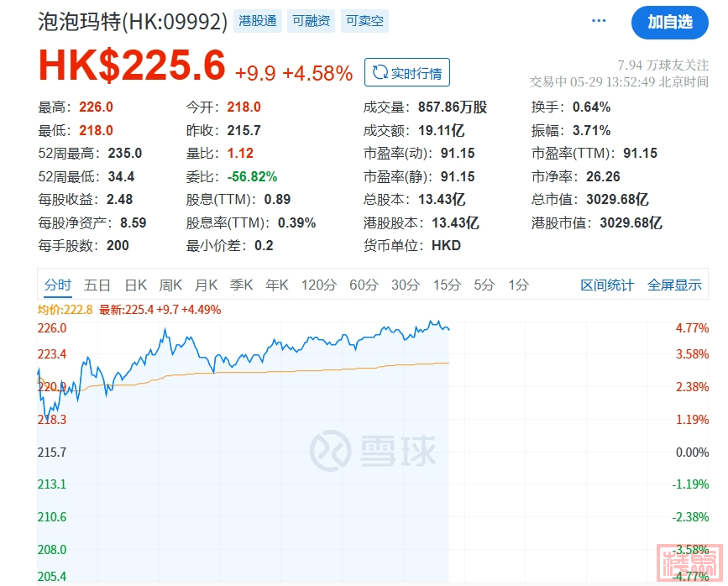
Task: Click the 均价:222.8 label above the chart
Action: tap(65, 310)
